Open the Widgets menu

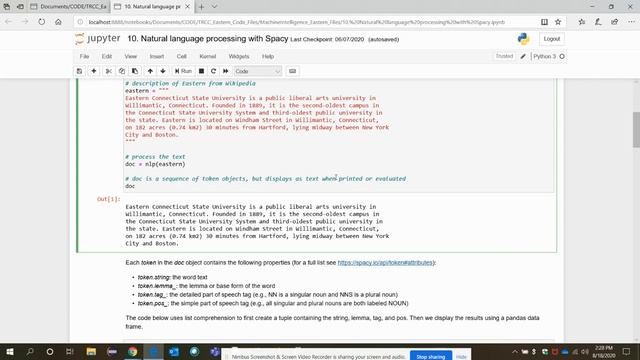click(x=239, y=56)
